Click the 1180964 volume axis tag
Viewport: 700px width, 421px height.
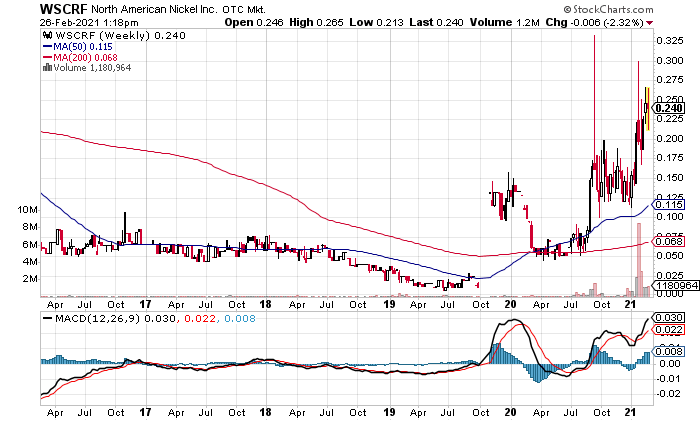[676, 285]
